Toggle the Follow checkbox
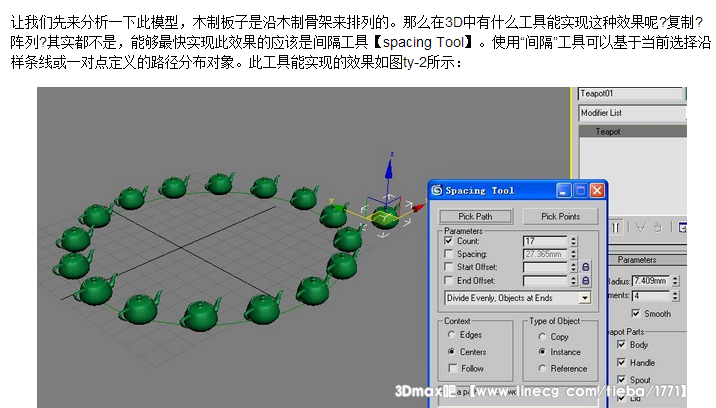The width and height of the screenshot is (716, 408). click(x=453, y=368)
